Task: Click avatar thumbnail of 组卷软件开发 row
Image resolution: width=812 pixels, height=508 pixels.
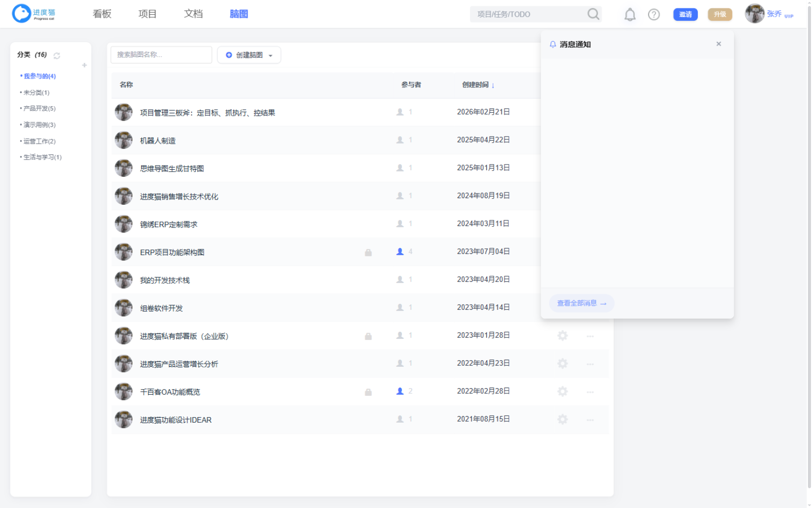Action: tap(123, 308)
